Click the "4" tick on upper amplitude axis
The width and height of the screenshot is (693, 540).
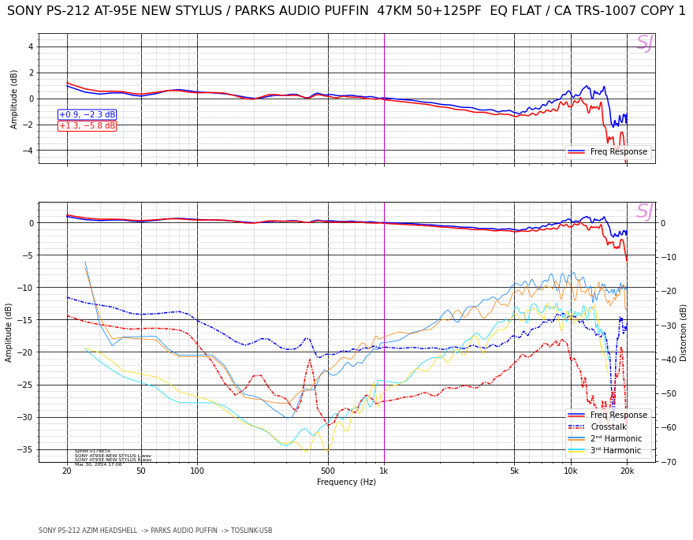point(31,46)
